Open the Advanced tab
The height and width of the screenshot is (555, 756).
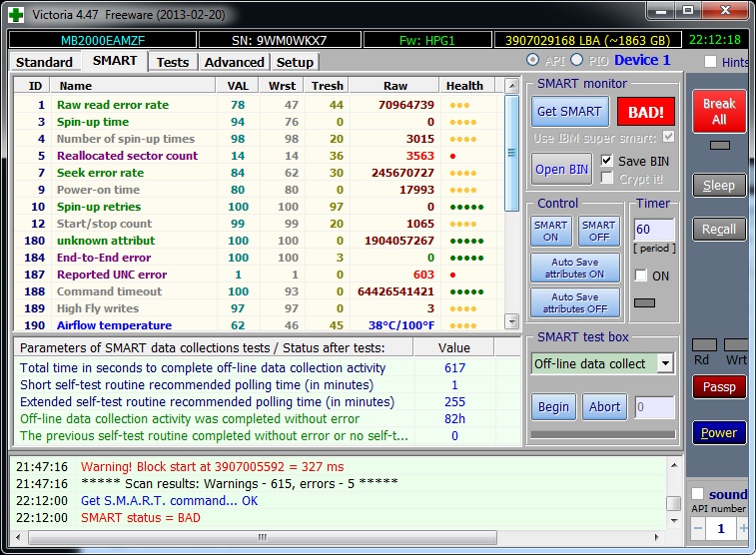234,62
